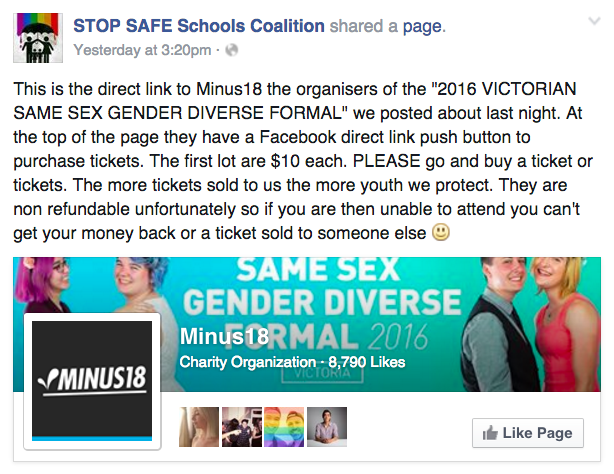
Task: Click the public globe privacy icon
Action: click(231, 50)
